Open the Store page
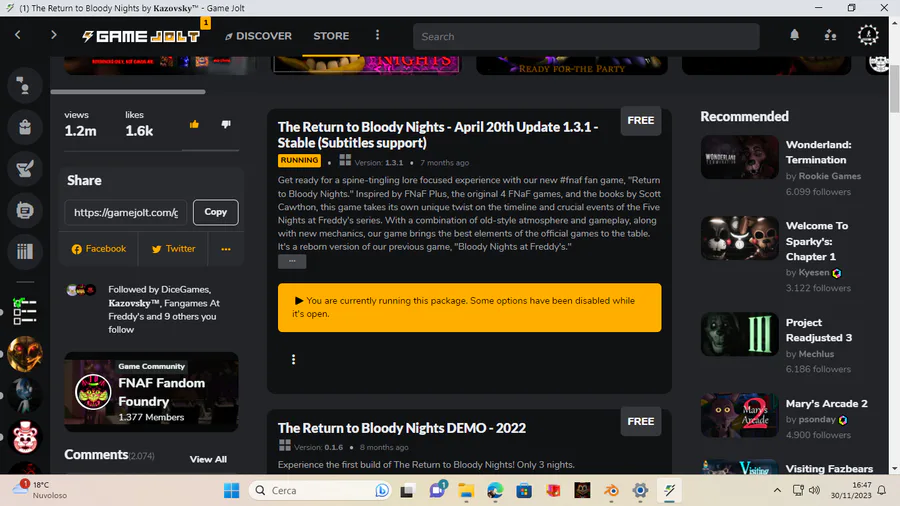Viewport: 900px width, 506px height. (x=331, y=36)
